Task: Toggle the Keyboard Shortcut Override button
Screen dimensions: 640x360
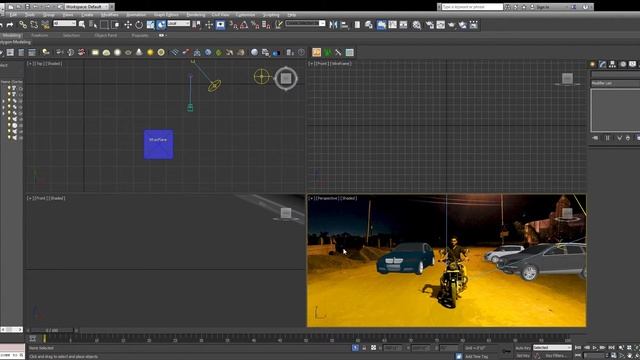Action: pyautogui.click(x=220, y=25)
